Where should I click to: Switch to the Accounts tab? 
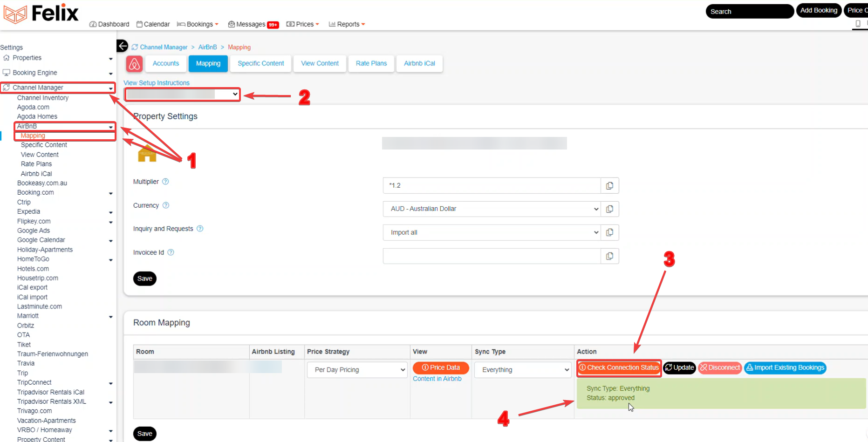(x=165, y=63)
